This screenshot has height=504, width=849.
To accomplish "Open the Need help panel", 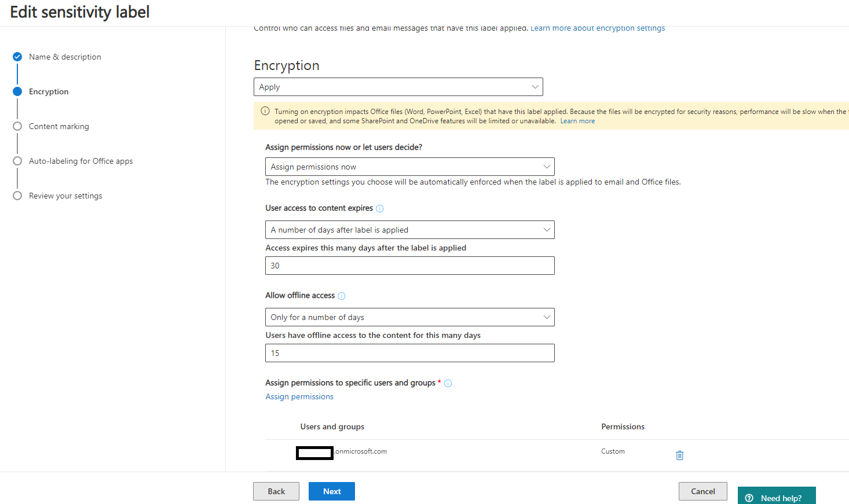I will click(777, 496).
